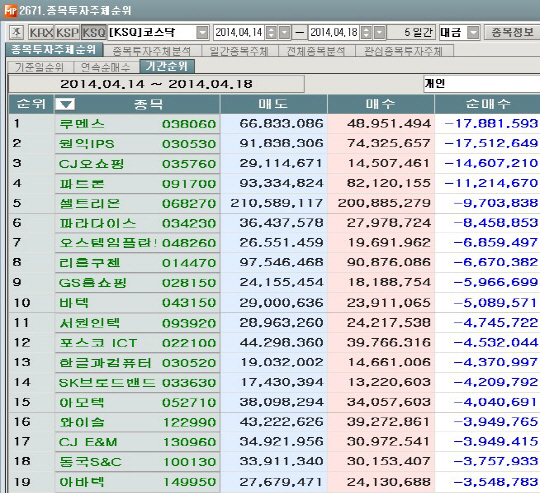Click the 개인 investor type field
The width and height of the screenshot is (540, 493).
[x=481, y=84]
